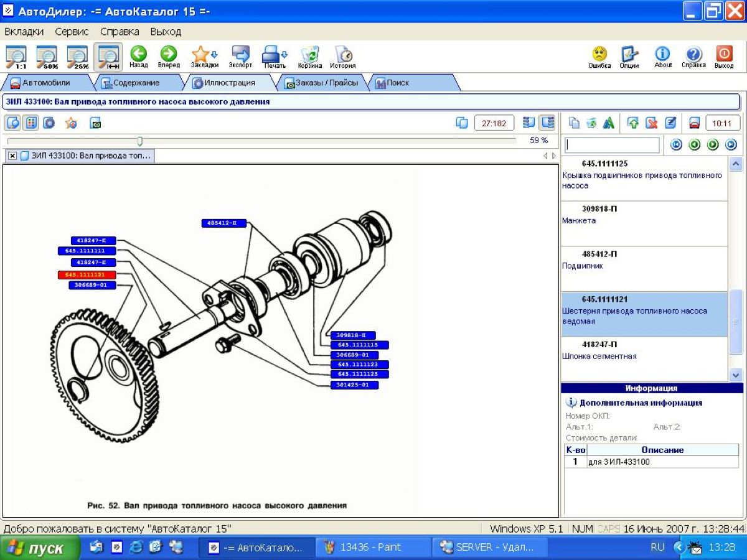This screenshot has height=560, width=747.
Task: Jump to first part record
Action: point(677,145)
